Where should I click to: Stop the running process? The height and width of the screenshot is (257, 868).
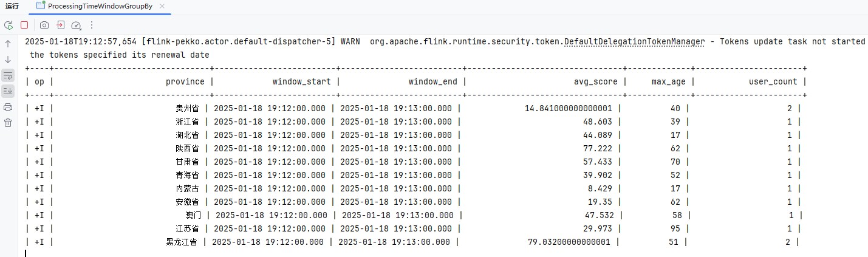point(24,25)
